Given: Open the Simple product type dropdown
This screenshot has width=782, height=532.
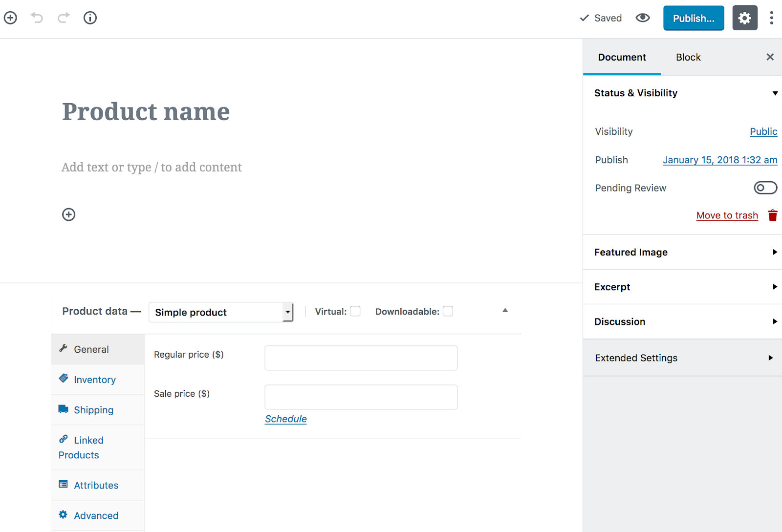Looking at the screenshot, I should pyautogui.click(x=220, y=312).
